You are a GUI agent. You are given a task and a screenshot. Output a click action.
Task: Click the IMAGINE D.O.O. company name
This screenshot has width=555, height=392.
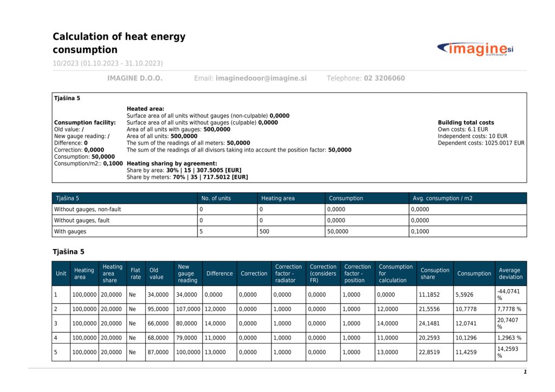(x=135, y=78)
